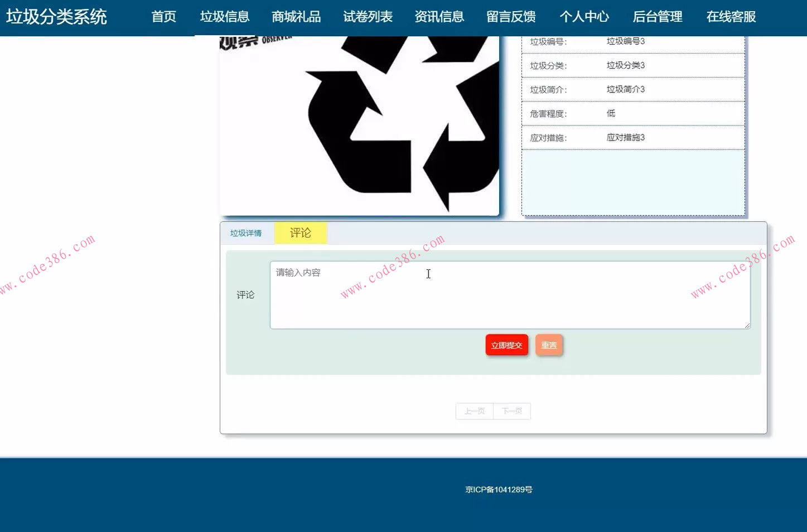807x532 pixels.
Task: Switch to the 垃圾详情 tab
Action: (245, 233)
